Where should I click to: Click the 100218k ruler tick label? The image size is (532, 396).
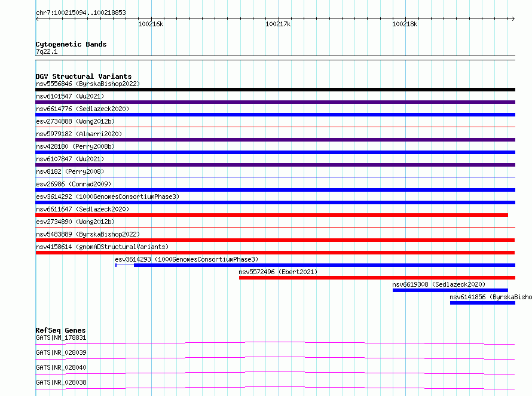point(405,24)
